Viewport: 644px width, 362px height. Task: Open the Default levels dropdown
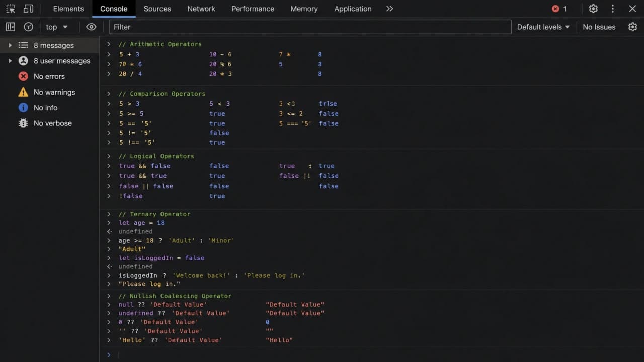(x=543, y=27)
